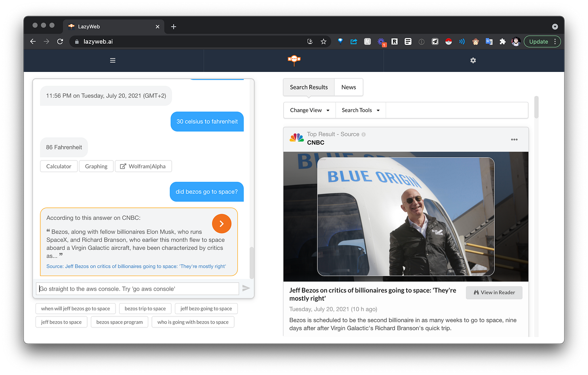
Task: Click the send arrow icon beside chat input
Action: point(246,288)
